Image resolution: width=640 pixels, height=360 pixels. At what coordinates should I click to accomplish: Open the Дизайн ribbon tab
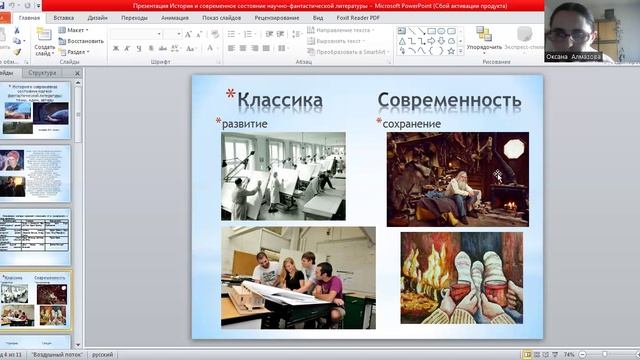pos(97,18)
